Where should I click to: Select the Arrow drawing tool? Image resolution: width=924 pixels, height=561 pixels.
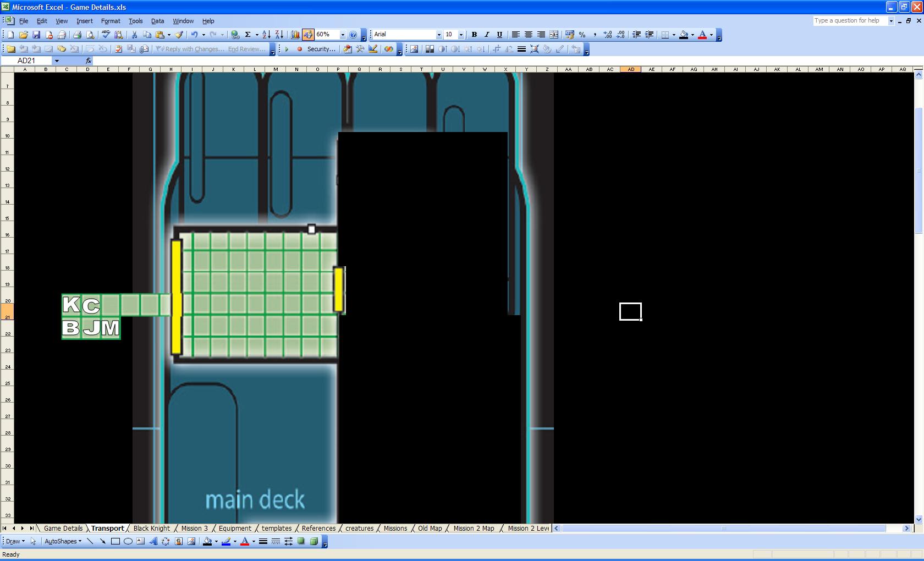click(x=103, y=541)
